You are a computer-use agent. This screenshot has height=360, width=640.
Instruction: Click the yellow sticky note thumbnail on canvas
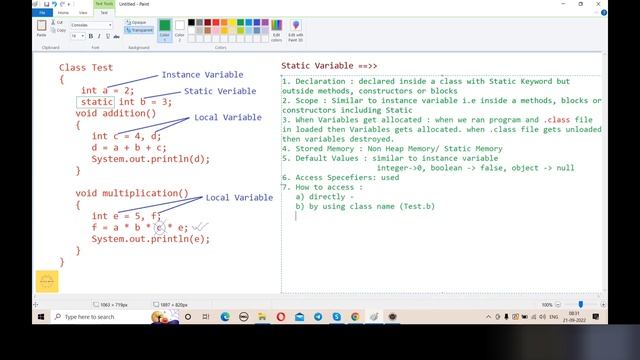[47, 281]
